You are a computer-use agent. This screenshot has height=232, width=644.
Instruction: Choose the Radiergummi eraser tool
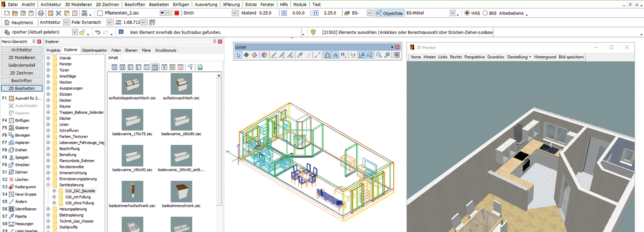(x=25, y=187)
